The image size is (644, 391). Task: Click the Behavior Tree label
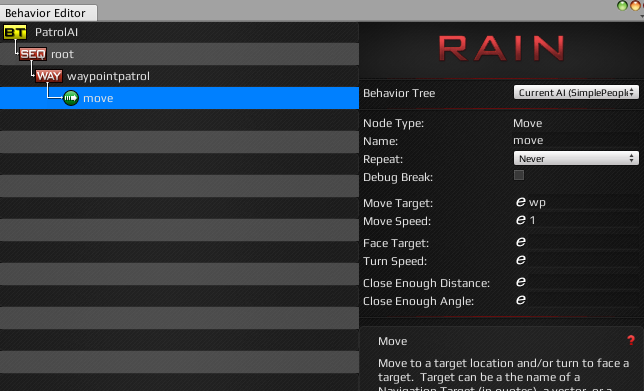399,93
